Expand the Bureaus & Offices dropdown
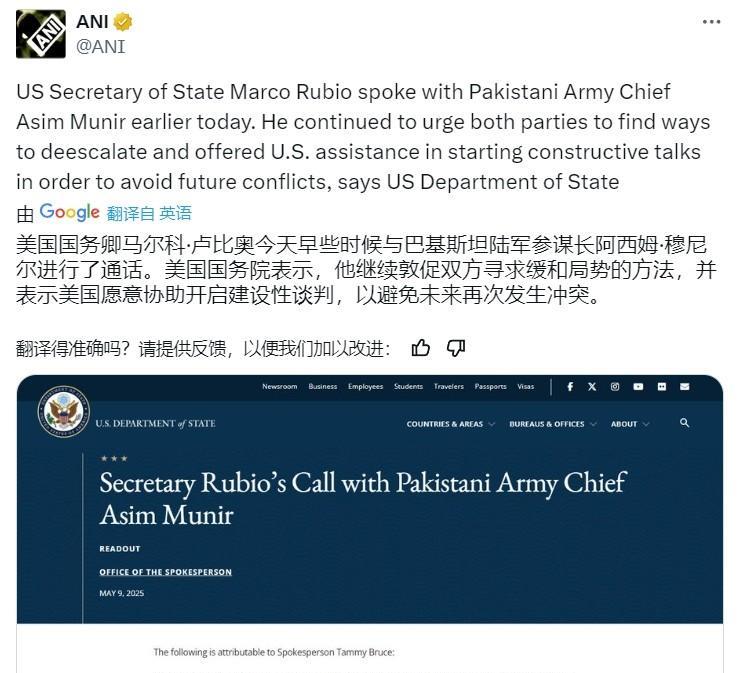 point(552,424)
